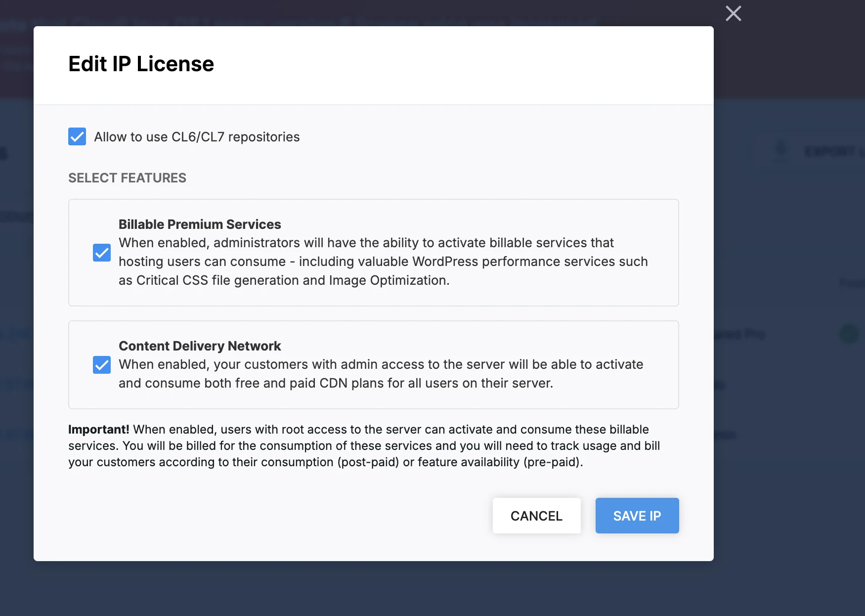865x616 pixels.
Task: Click the 'ared Pro' license label in the background
Action: 741,334
